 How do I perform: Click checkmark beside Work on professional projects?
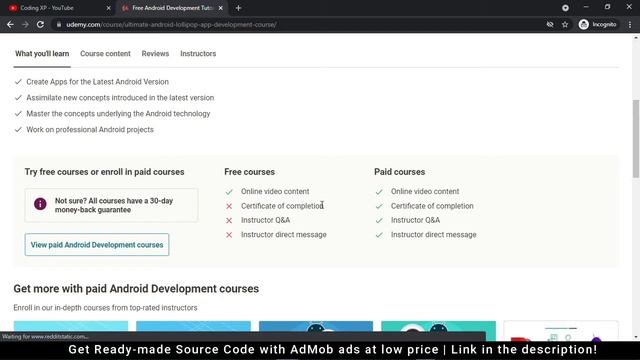pos(18,129)
